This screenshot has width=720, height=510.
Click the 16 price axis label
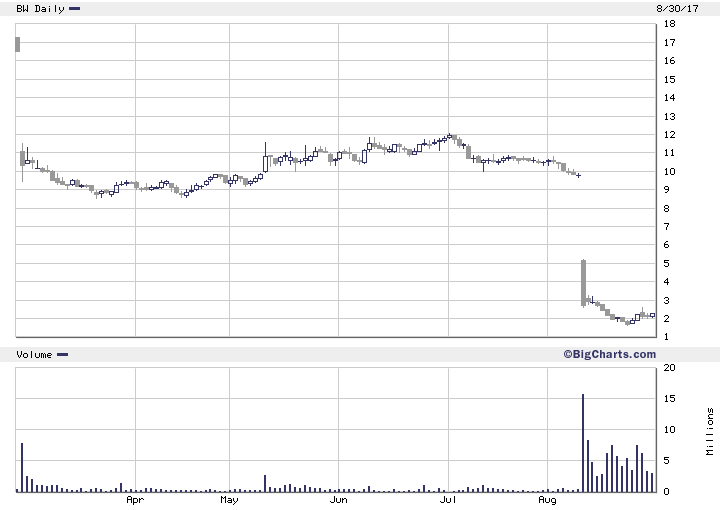[x=669, y=61]
